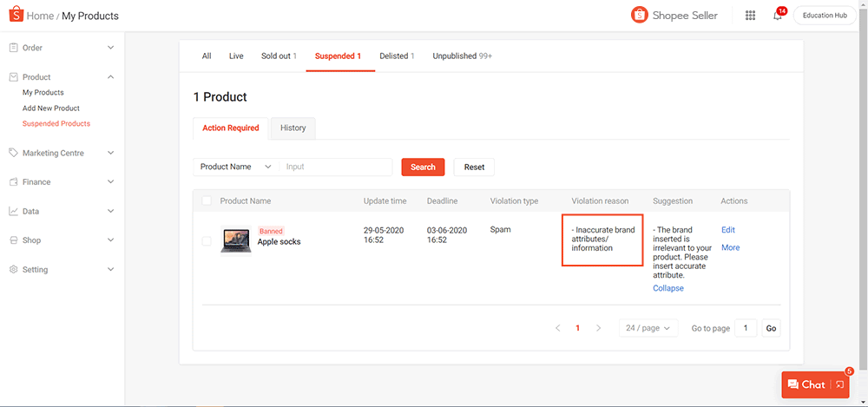Expand the Data menu chevron
Screen dimensions: 868x407
pos(110,211)
